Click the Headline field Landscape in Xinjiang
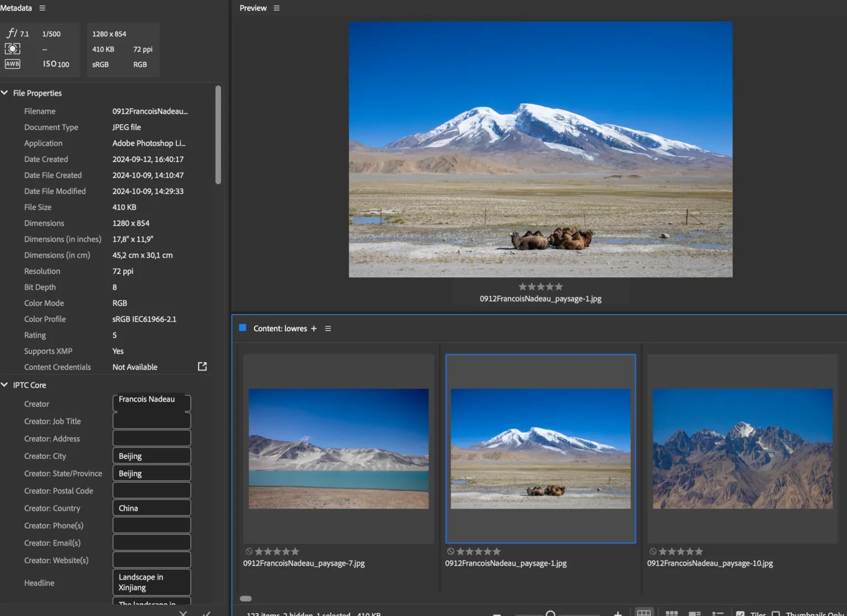The image size is (847, 616). point(152,582)
